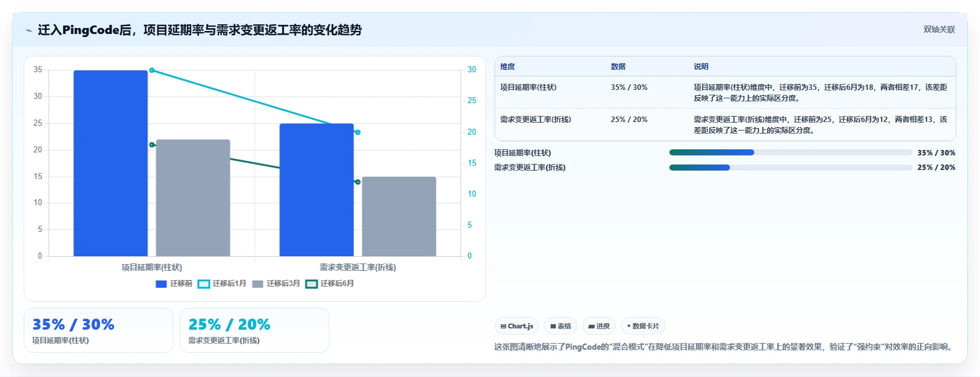Click the gray 迁移后3月 bar for 需求变更返工率
980x377 pixels.
[x=399, y=216]
